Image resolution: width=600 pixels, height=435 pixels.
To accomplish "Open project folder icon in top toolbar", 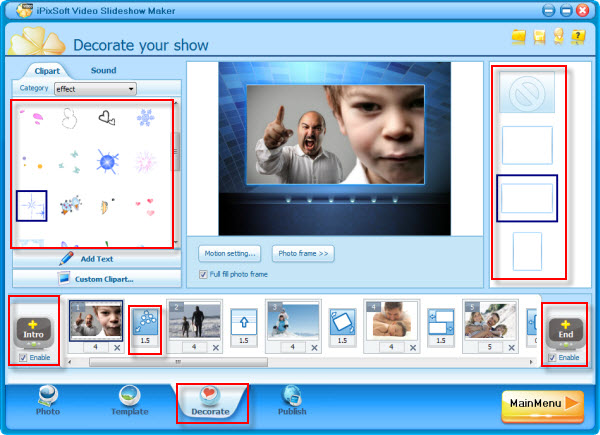I will click(518, 37).
